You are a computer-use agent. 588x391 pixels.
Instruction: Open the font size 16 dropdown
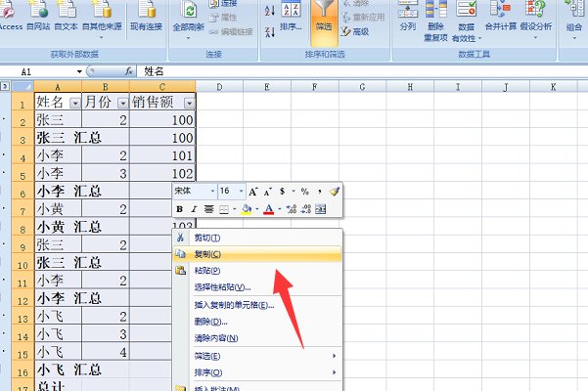[241, 191]
